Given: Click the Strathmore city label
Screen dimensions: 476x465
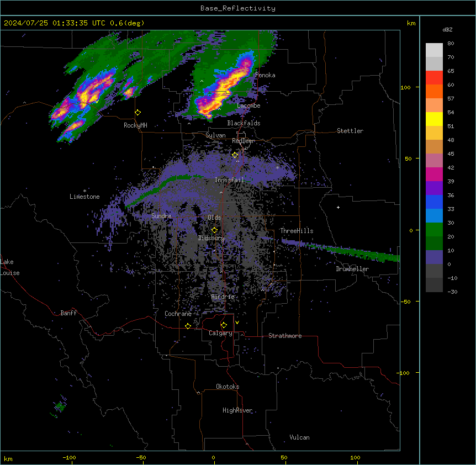Looking at the screenshot, I should click(285, 336).
